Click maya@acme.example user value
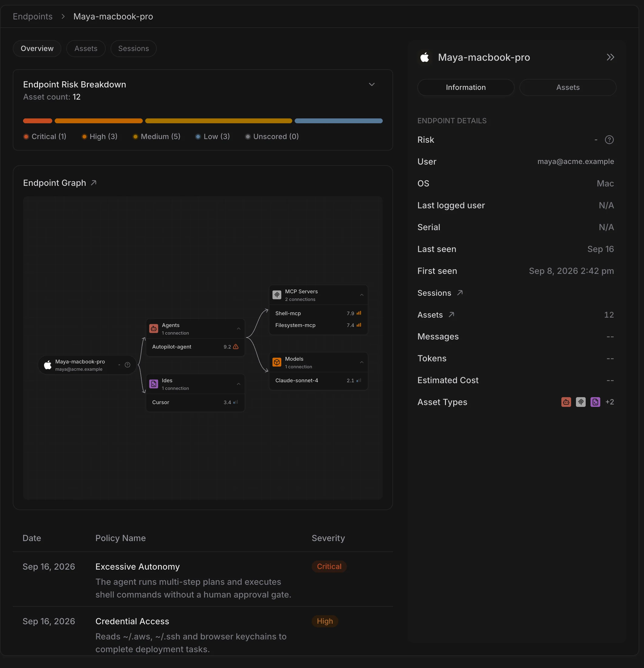This screenshot has height=668, width=644. pos(575,162)
